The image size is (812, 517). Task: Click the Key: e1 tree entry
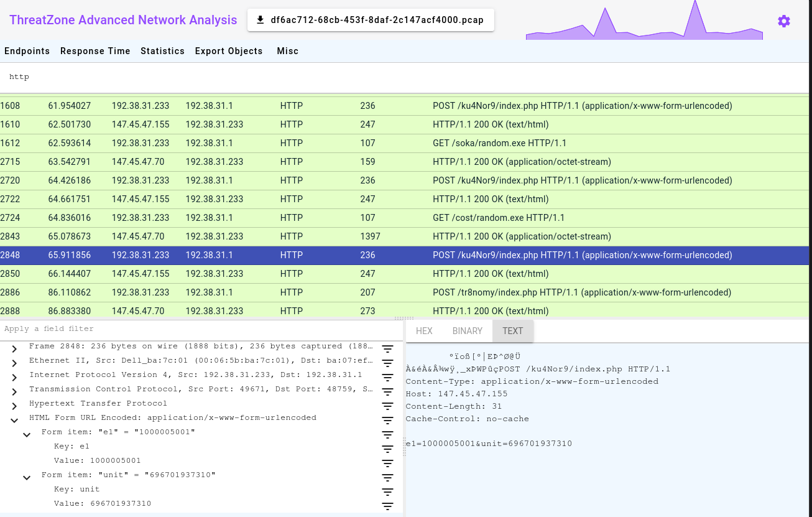pos(72,446)
